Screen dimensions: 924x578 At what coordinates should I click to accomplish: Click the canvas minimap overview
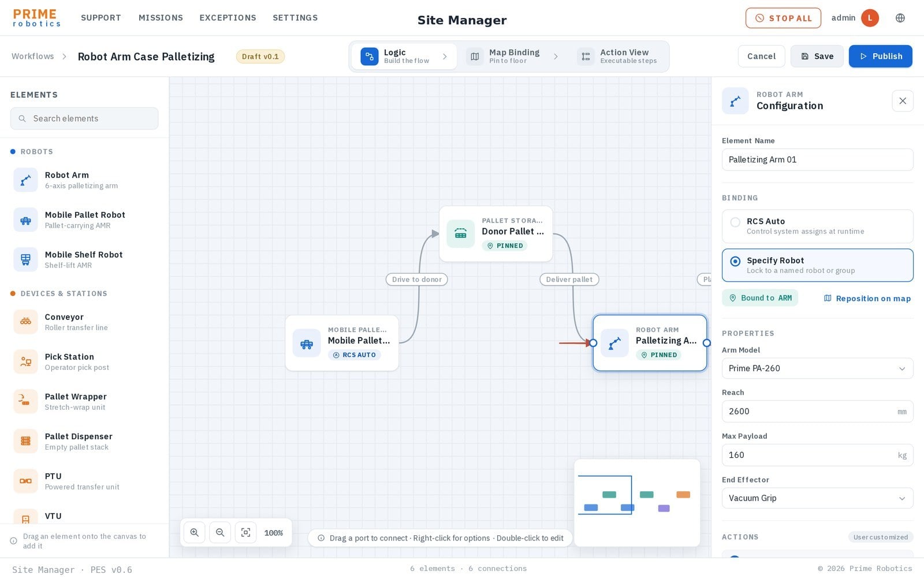637,502
